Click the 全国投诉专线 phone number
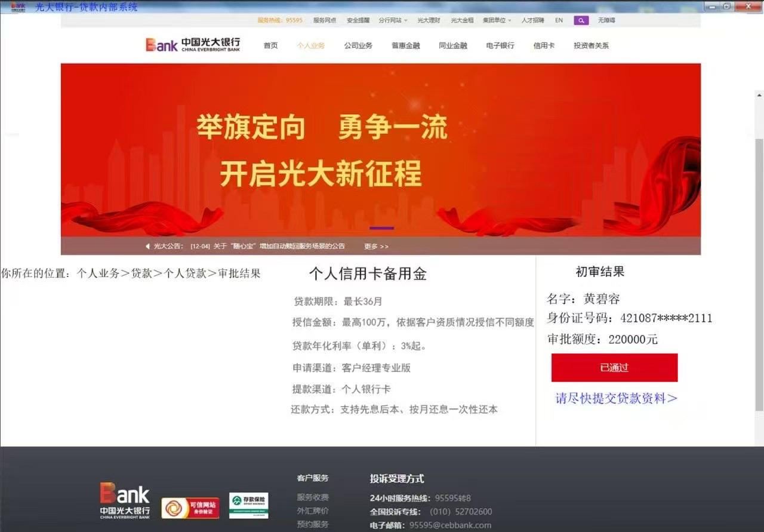 (x=461, y=512)
